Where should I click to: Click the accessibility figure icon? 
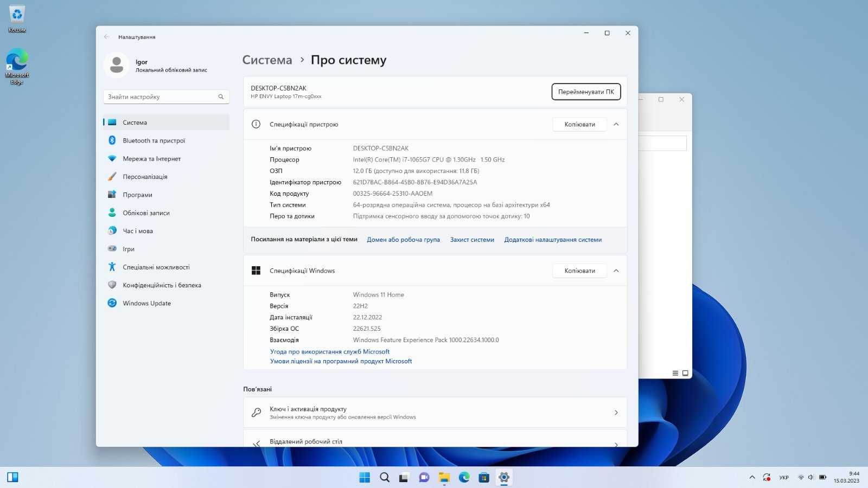(112, 267)
